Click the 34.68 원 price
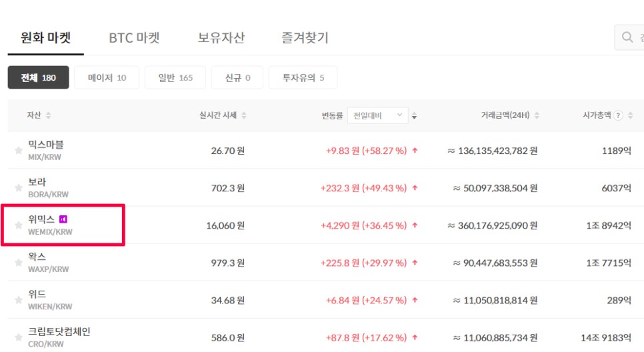 coord(228,300)
